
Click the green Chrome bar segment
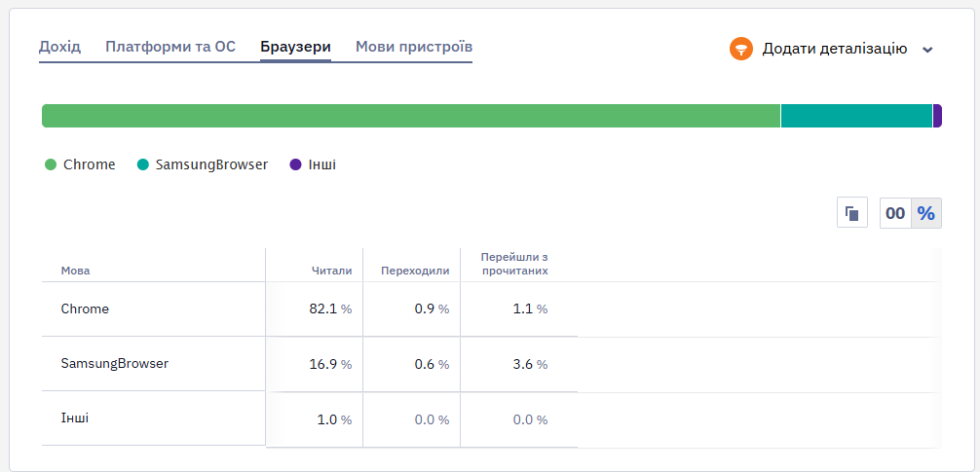(411, 116)
